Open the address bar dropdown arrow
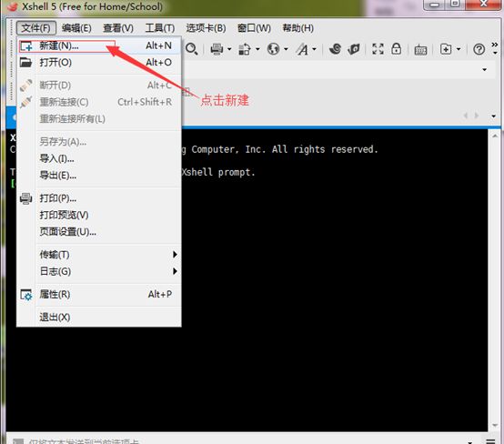The height and width of the screenshot is (444, 504). point(484,70)
